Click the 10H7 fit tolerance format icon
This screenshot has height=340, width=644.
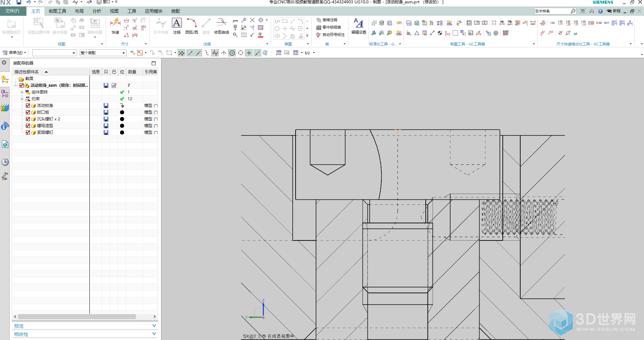[x=606, y=23]
